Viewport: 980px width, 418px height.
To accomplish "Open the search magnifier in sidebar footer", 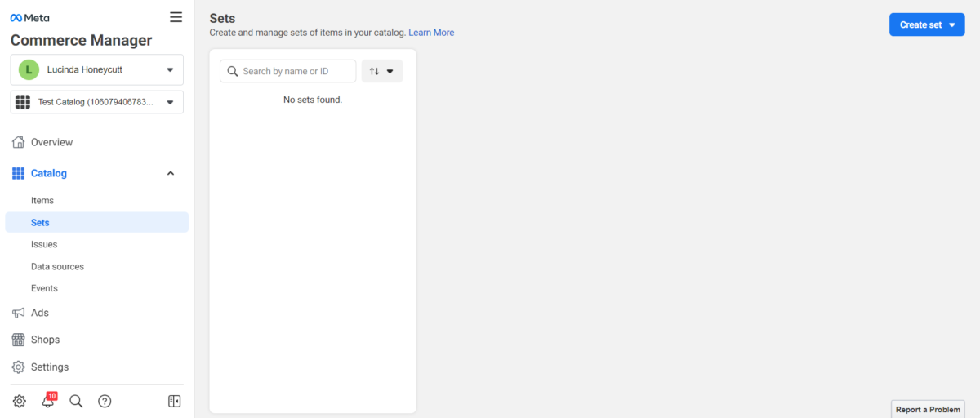I will click(x=76, y=401).
